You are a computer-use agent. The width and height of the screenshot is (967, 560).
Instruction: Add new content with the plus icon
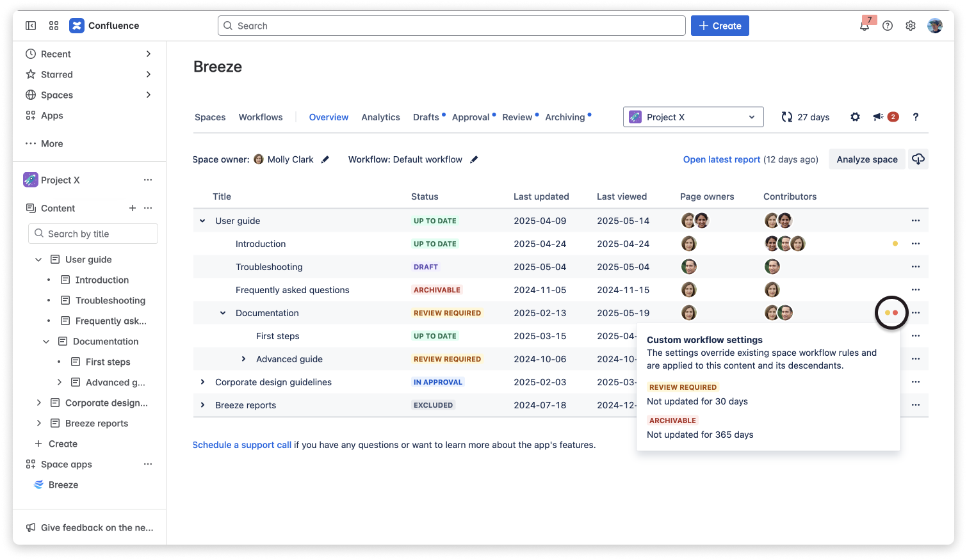click(133, 208)
